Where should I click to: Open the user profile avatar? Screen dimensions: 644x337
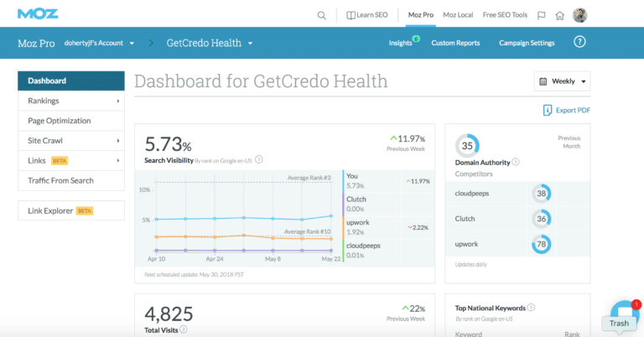pyautogui.click(x=580, y=15)
